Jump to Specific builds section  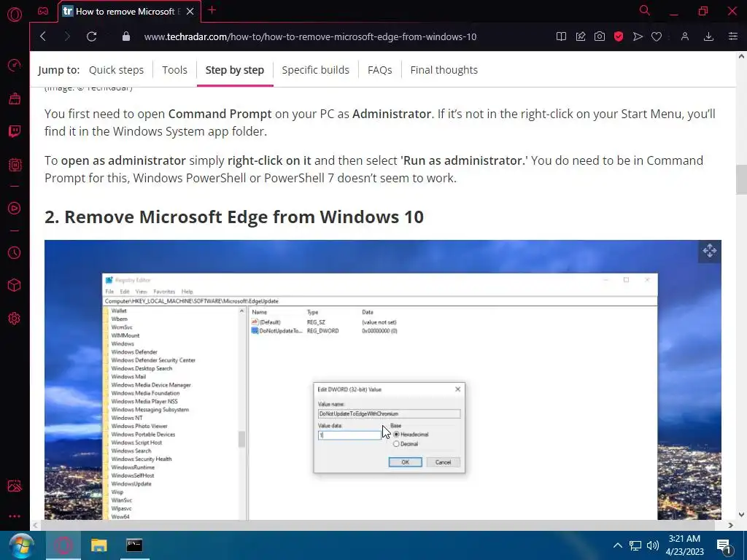coord(315,70)
